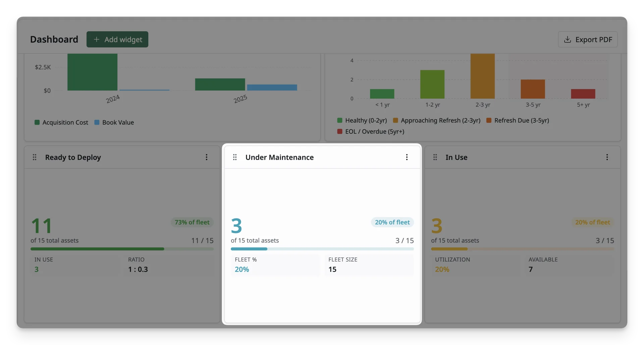Open Ready to Deploy widget options menu
The width and height of the screenshot is (644, 345).
(x=207, y=157)
